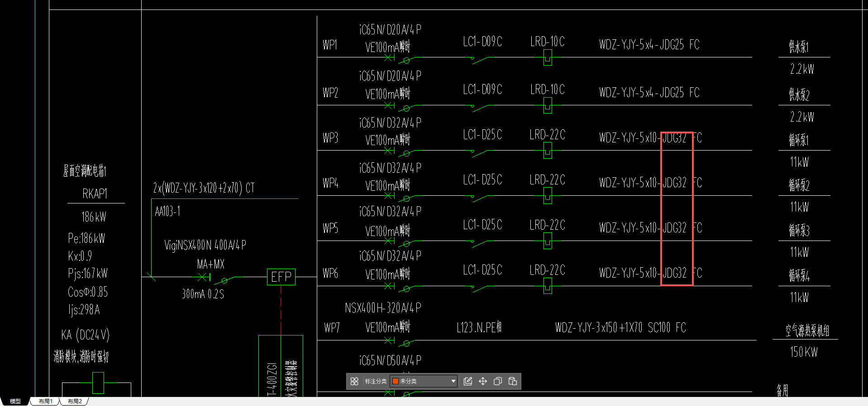This screenshot has height=406, width=868.
Task: Click the LRD-22C text on WP5 row
Action: 548,225
